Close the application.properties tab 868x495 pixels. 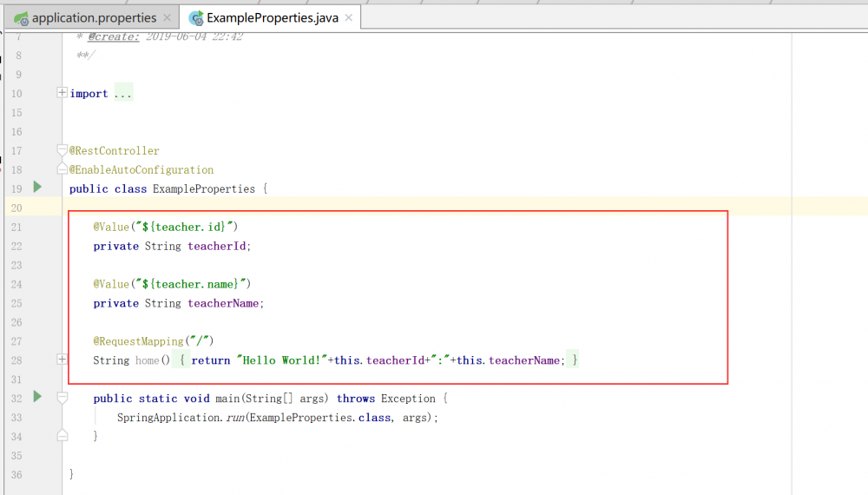coord(167,17)
